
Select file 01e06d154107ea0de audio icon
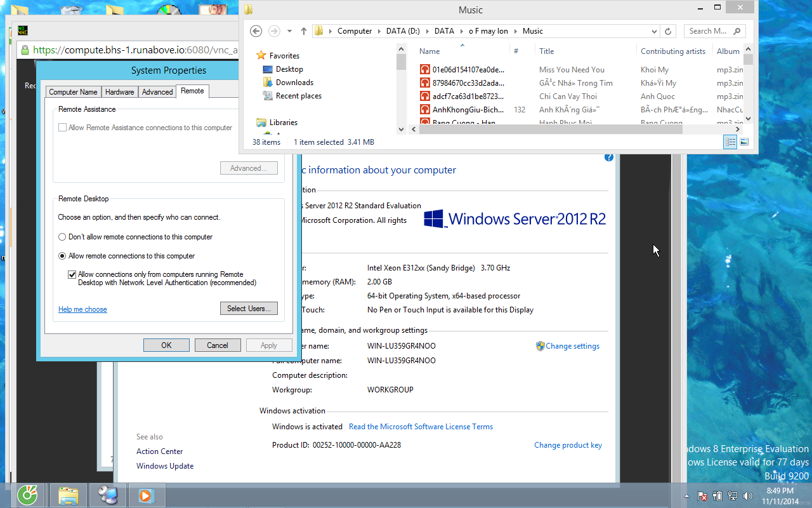tap(425, 70)
